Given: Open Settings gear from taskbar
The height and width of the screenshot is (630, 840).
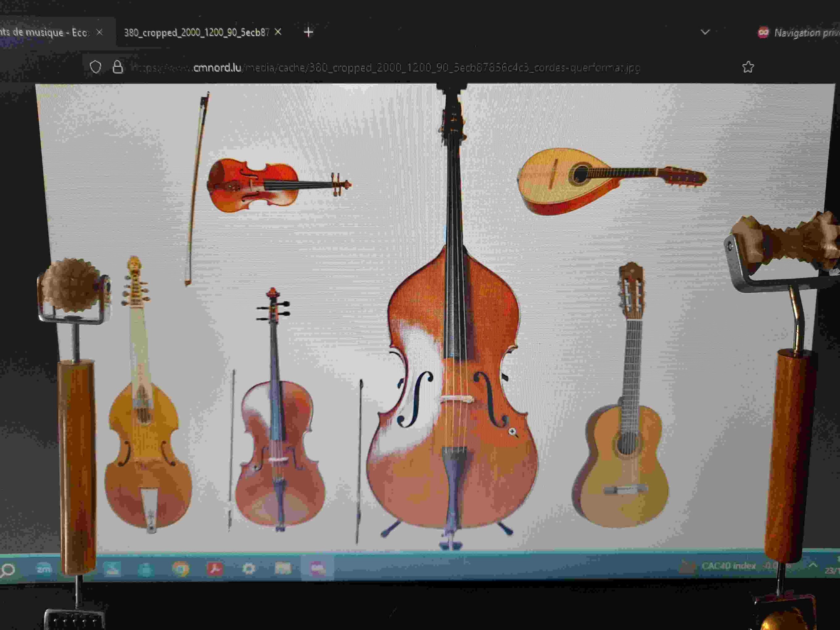Looking at the screenshot, I should [249, 569].
